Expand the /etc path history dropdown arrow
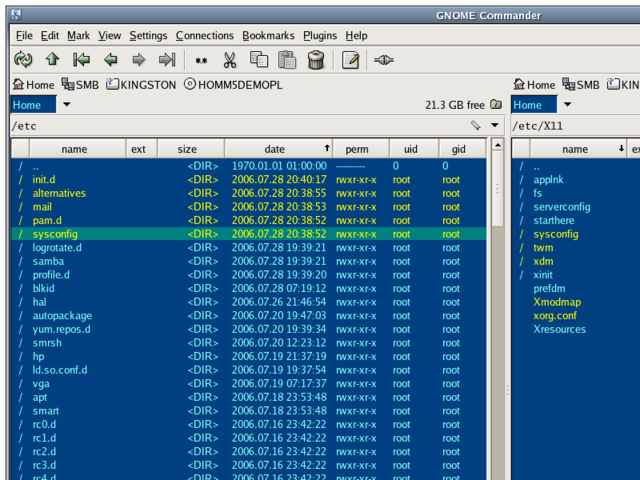 (x=495, y=126)
